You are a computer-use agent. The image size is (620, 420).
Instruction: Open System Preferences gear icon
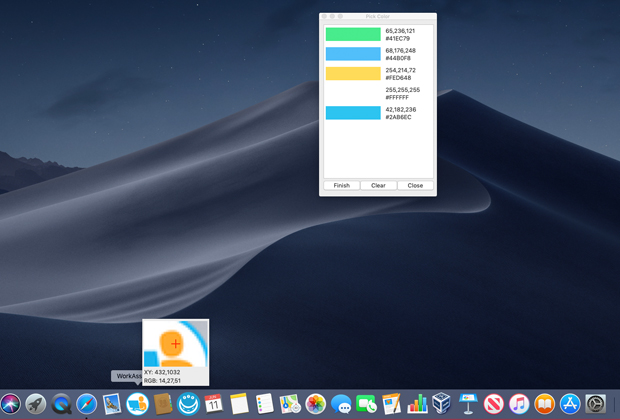(595, 404)
